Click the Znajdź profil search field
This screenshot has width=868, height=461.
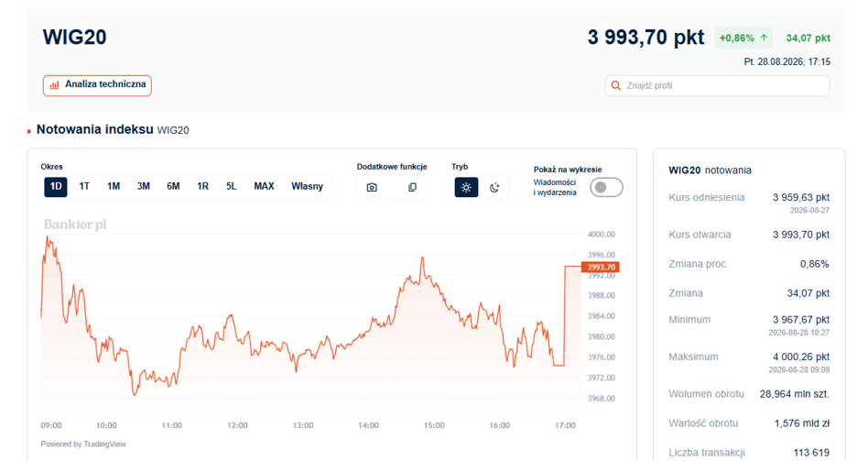click(x=718, y=86)
